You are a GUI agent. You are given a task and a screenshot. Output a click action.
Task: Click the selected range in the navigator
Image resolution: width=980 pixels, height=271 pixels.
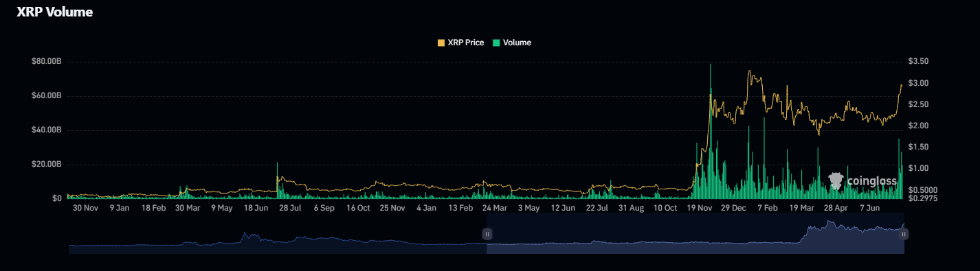[695, 234]
